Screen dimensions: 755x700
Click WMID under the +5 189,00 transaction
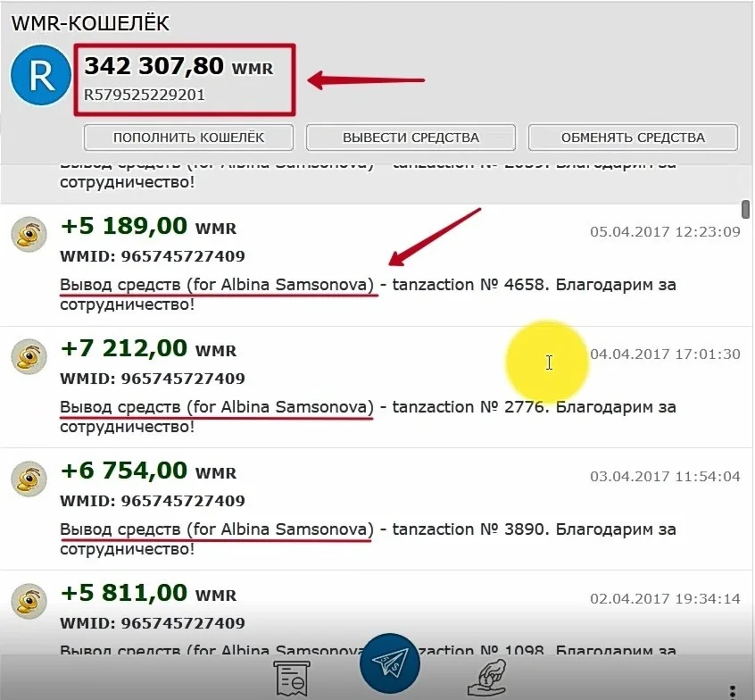pyautogui.click(x=152, y=256)
